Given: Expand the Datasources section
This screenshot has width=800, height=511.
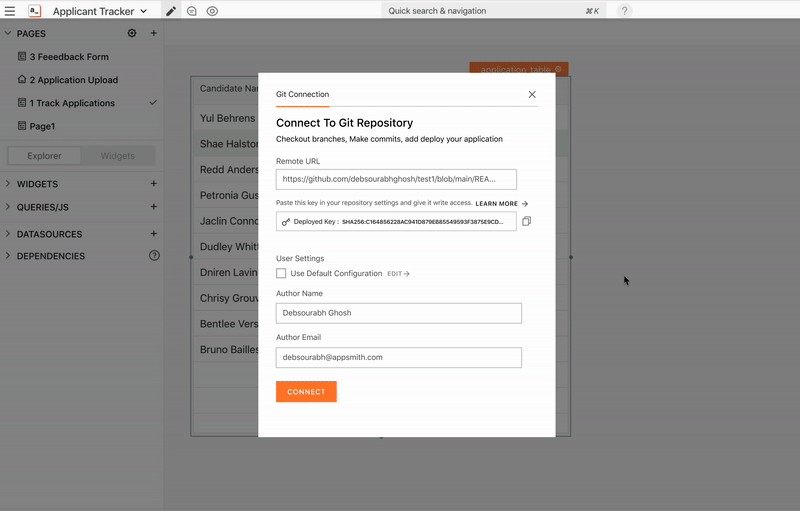Looking at the screenshot, I should click(x=8, y=234).
